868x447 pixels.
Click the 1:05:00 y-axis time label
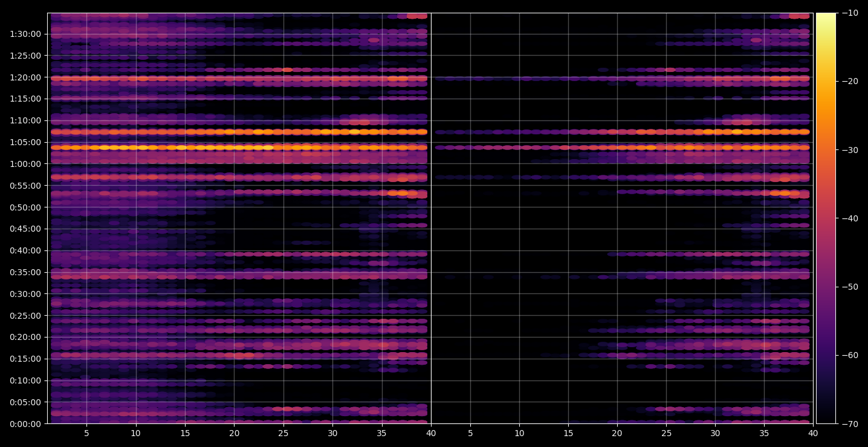point(27,142)
